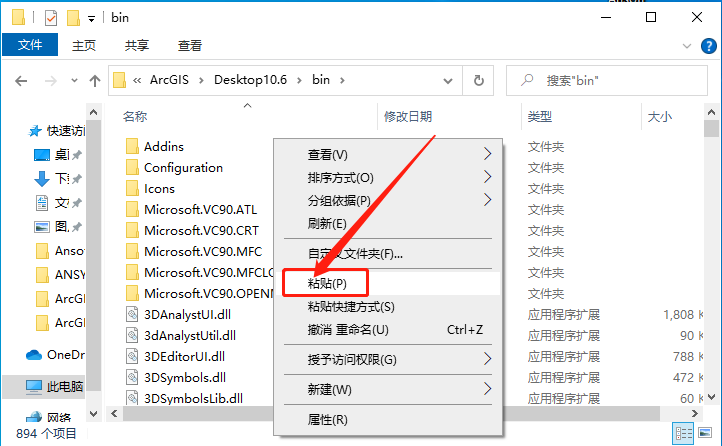722x446 pixels.
Task: Click the quick access properties checkmark icon
Action: [x=51, y=18]
